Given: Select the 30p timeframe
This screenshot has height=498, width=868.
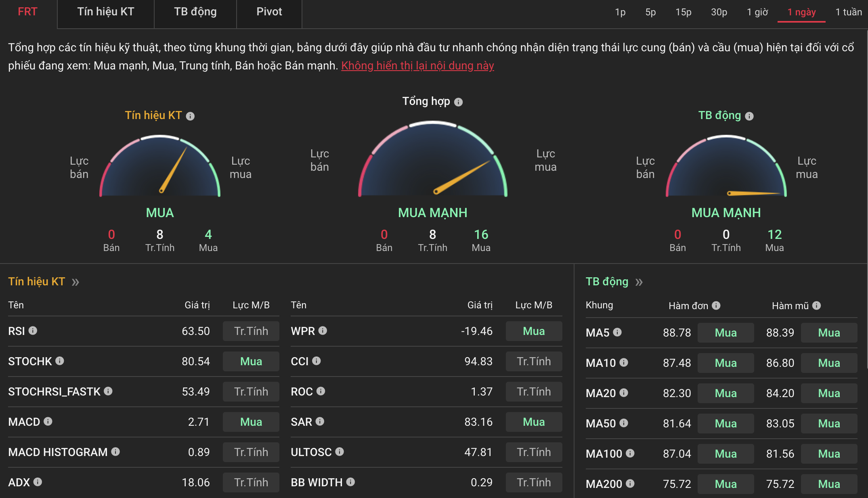Looking at the screenshot, I should [719, 12].
